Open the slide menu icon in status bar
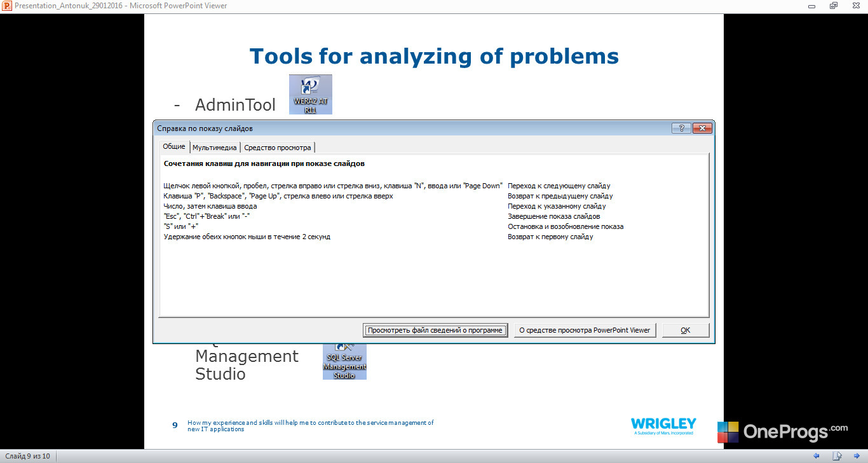 point(837,456)
